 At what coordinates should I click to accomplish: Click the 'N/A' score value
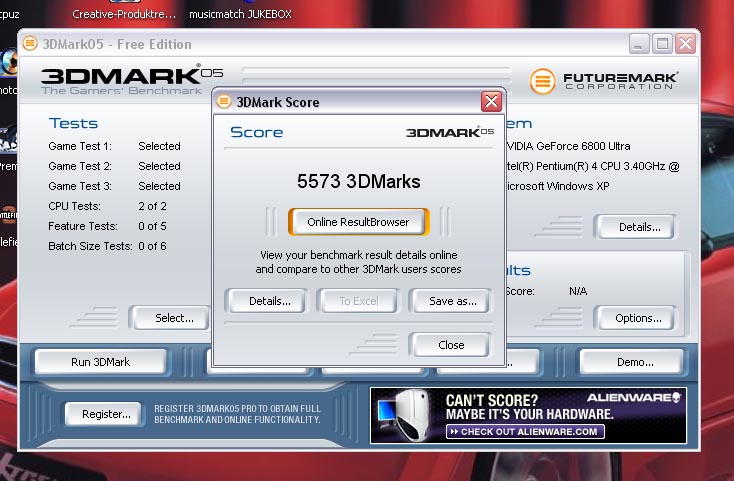click(578, 291)
